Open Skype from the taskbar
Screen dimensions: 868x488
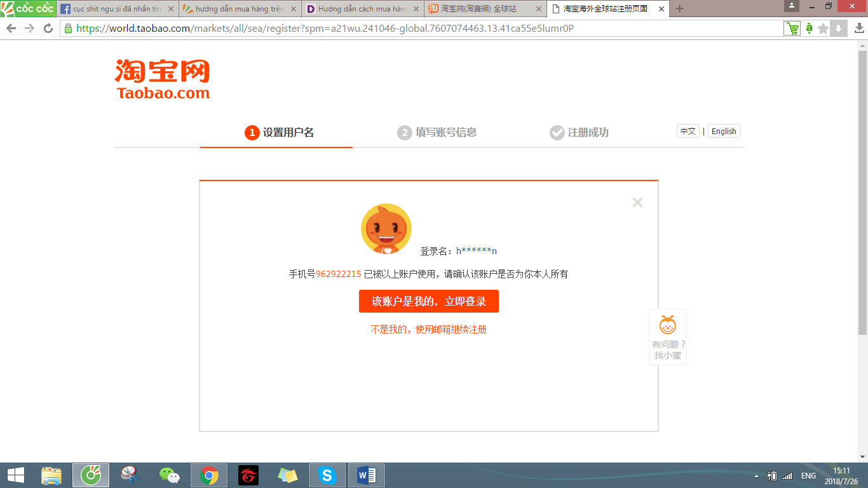click(x=327, y=475)
